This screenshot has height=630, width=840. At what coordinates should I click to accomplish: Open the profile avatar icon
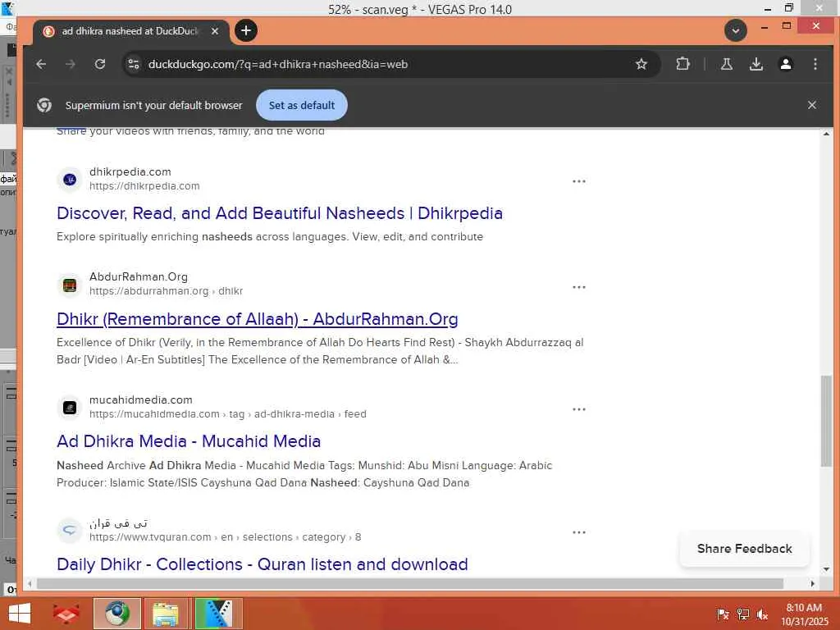pyautogui.click(x=785, y=64)
